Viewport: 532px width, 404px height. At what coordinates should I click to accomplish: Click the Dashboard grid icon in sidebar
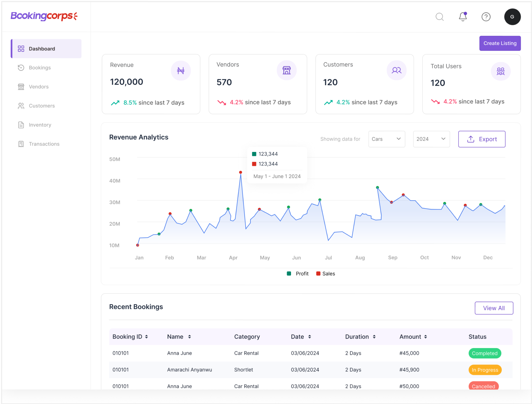21,49
